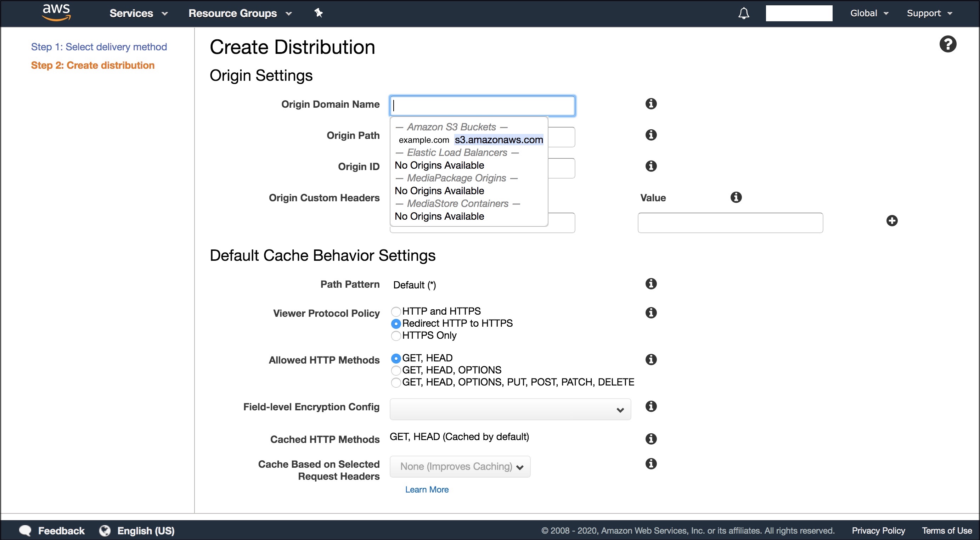Open the notifications bell

744,13
